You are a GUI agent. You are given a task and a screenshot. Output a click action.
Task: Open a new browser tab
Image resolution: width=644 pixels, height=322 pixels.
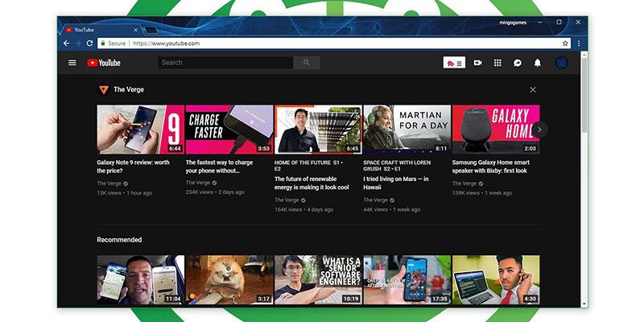(151, 29)
